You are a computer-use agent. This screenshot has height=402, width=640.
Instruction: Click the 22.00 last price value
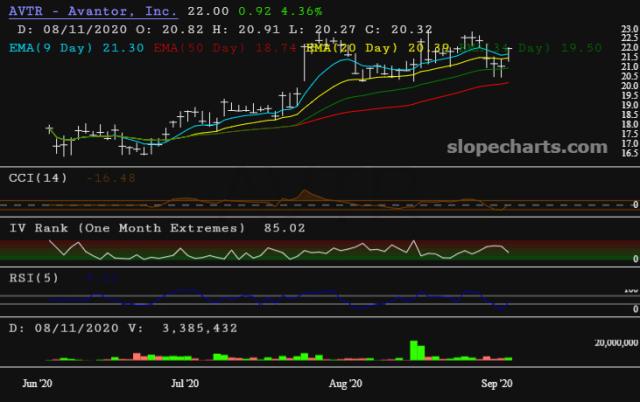[206, 10]
